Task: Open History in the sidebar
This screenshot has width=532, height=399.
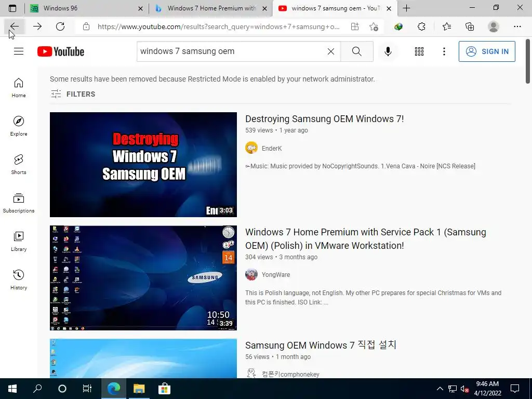Action: coord(19,280)
